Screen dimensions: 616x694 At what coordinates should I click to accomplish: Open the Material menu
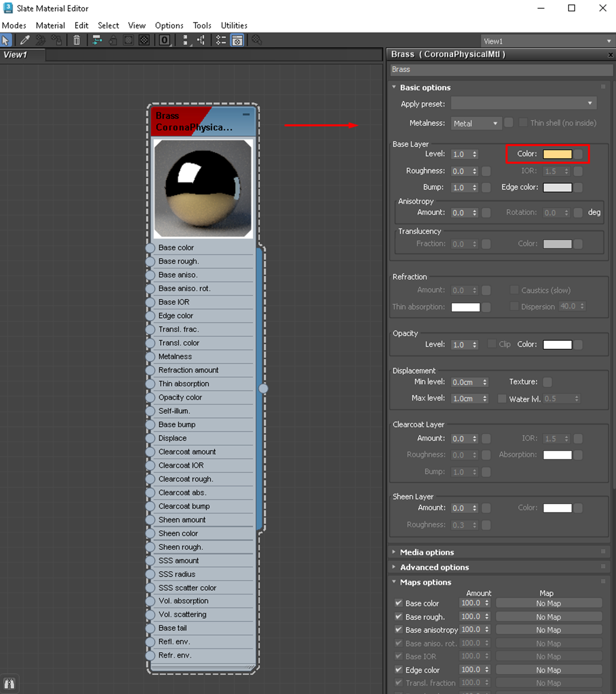click(x=50, y=26)
